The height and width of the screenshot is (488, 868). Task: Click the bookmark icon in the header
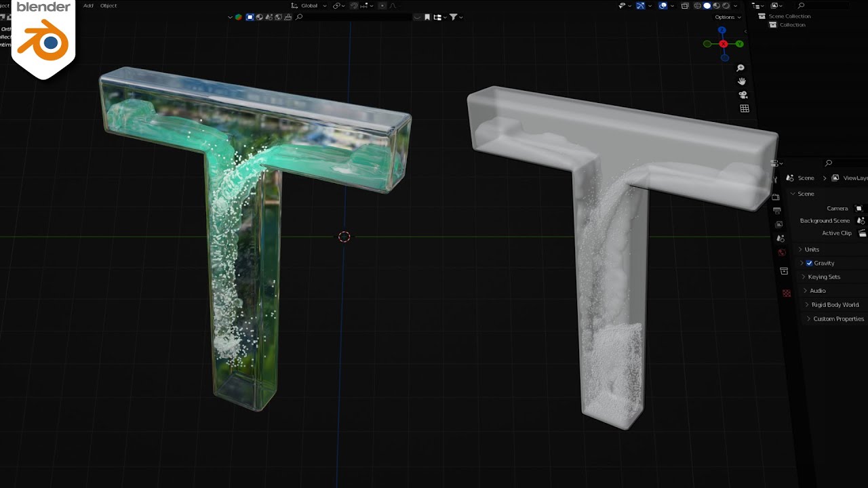click(427, 17)
